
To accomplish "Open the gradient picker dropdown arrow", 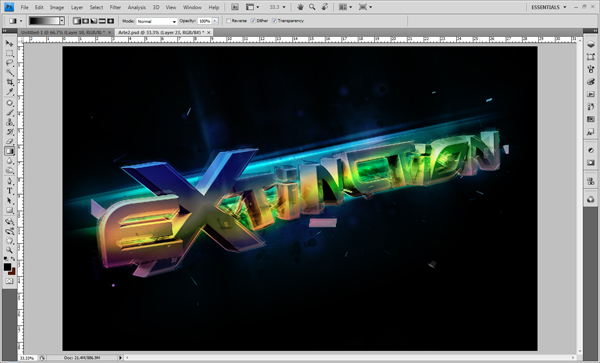I will [x=62, y=21].
